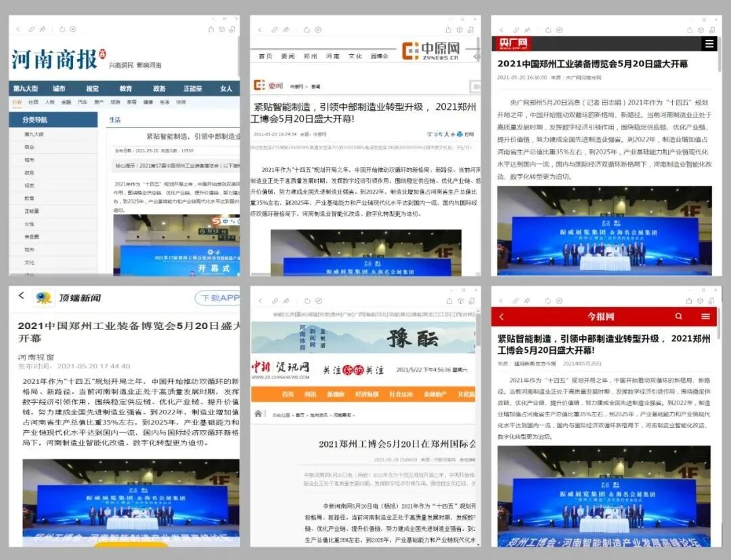Select 文化 in 中原网 top navigation
The image size is (731, 560).
pos(355,56)
